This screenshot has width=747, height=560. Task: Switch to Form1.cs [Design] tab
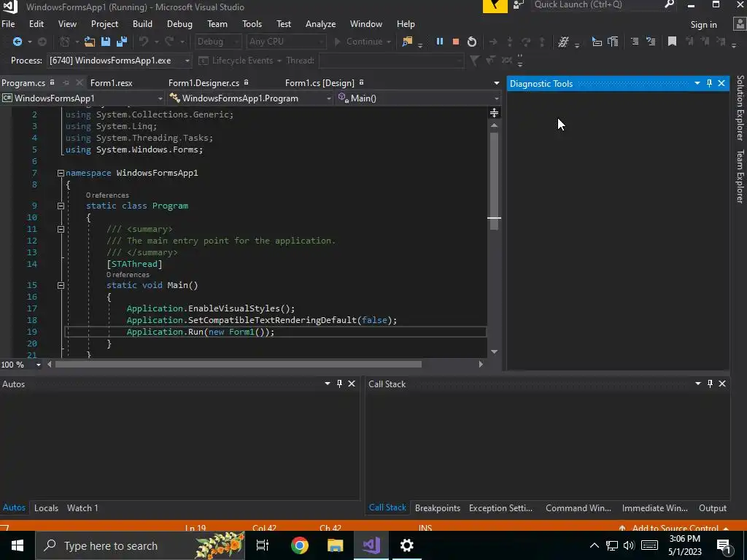tap(320, 83)
